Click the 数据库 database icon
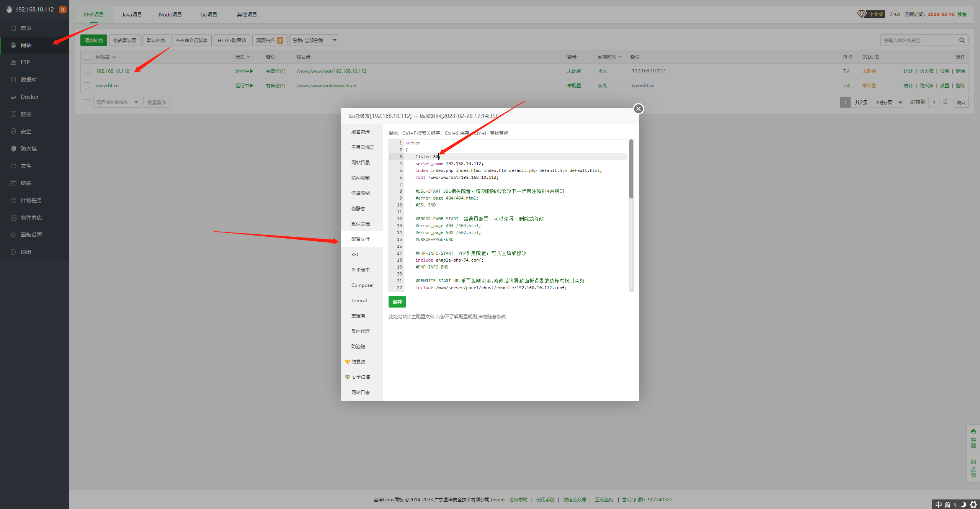Screen dimensions: 980x509 tap(13, 80)
